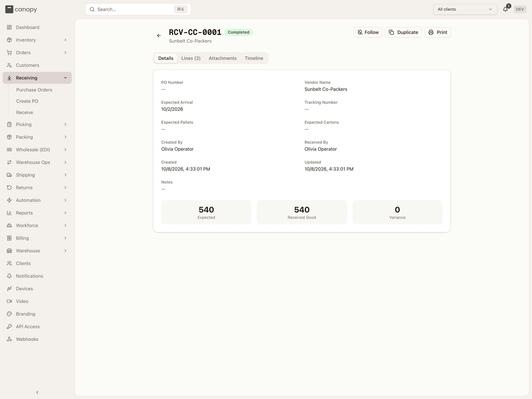Image resolution: width=532 pixels, height=399 pixels.
Task: Click Created By value Olivia Operator
Action: 177,149
